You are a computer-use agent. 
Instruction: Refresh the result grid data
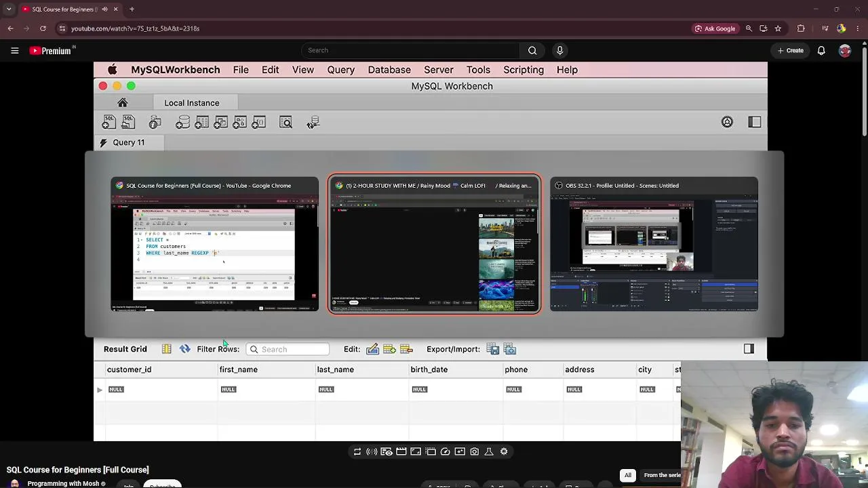pyautogui.click(x=184, y=349)
